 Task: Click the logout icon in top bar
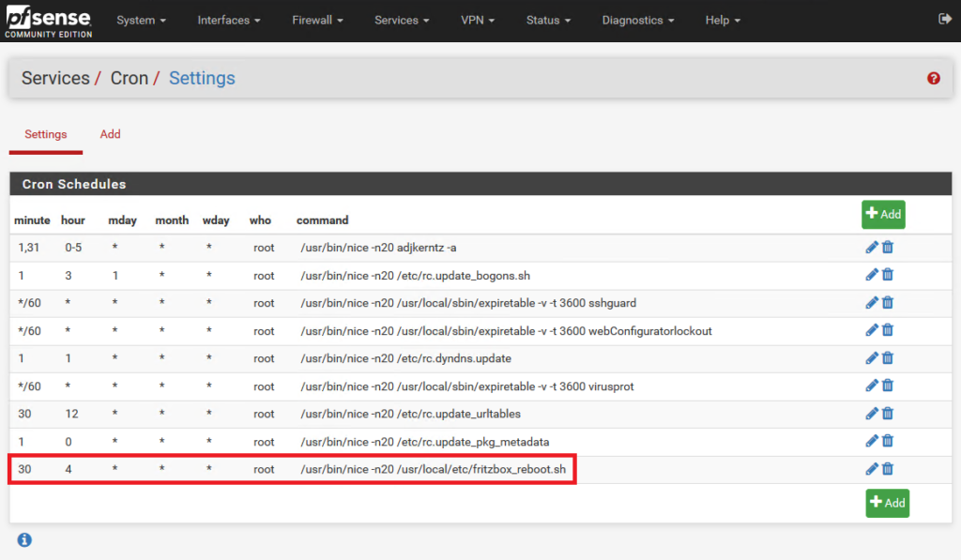click(943, 20)
